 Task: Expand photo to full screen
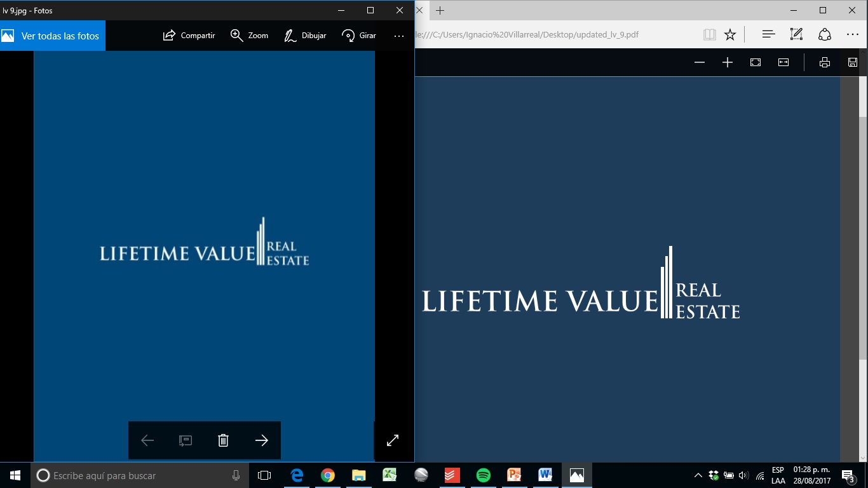[x=393, y=440]
